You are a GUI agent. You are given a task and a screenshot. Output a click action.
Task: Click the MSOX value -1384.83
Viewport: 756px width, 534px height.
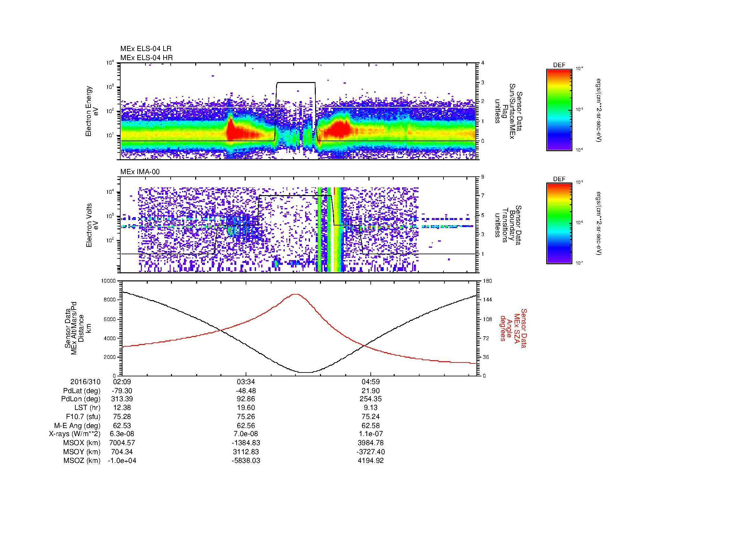pos(246,443)
